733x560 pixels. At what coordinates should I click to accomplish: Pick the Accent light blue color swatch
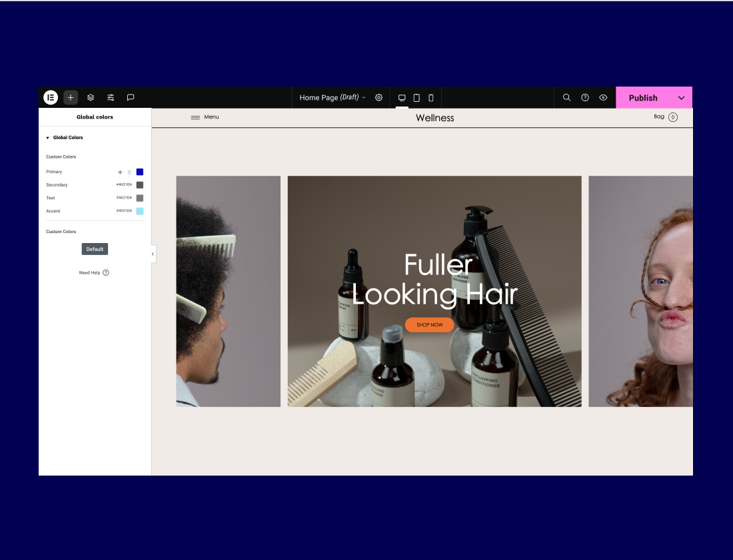(140, 211)
